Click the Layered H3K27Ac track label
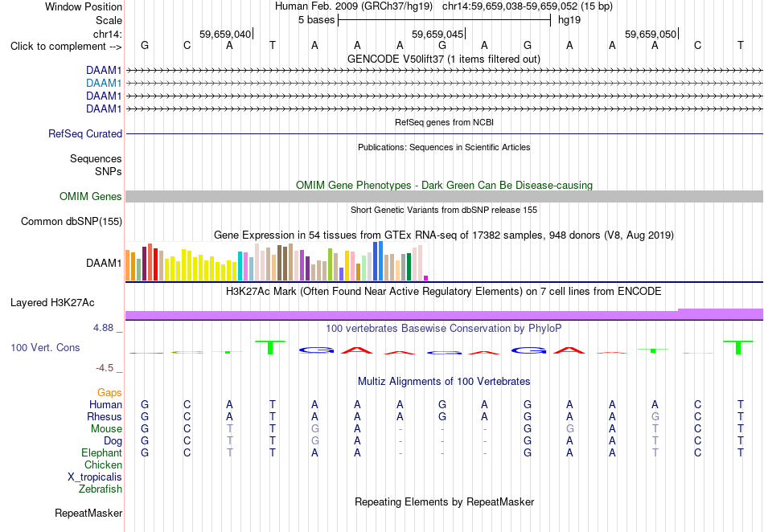 point(52,303)
